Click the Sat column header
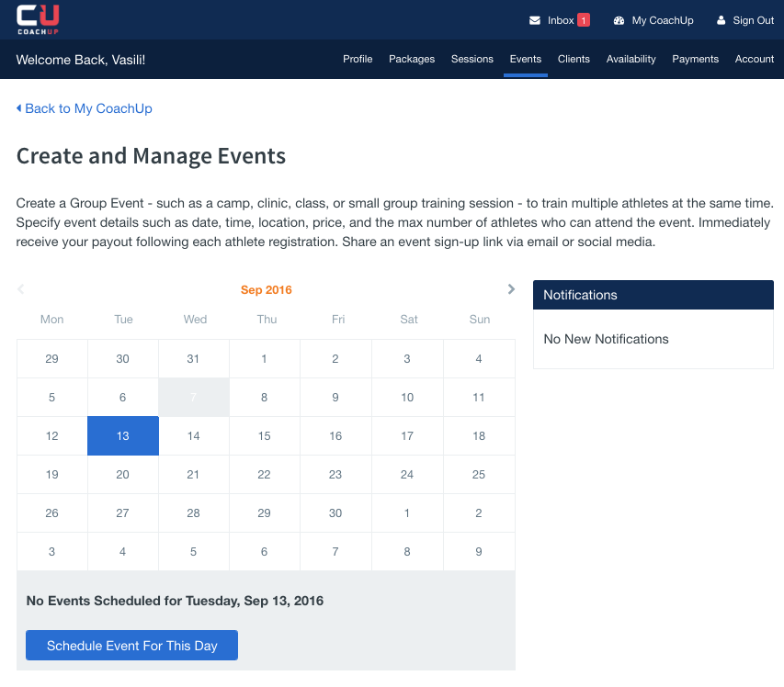 point(408,320)
